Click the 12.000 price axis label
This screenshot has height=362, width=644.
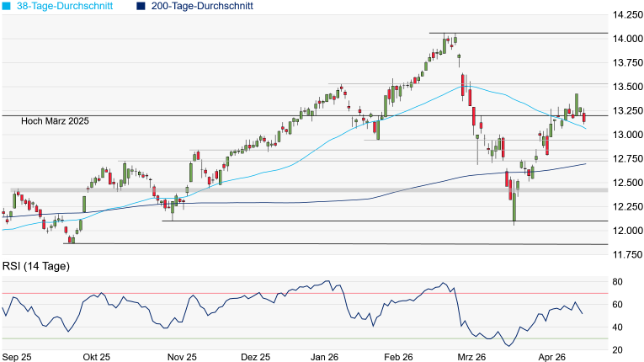pyautogui.click(x=627, y=231)
